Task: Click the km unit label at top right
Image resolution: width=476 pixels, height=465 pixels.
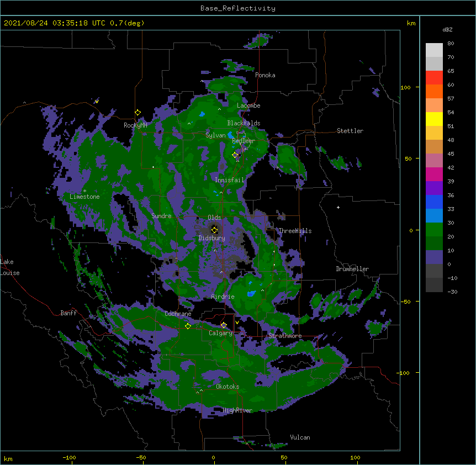Action: [x=411, y=23]
